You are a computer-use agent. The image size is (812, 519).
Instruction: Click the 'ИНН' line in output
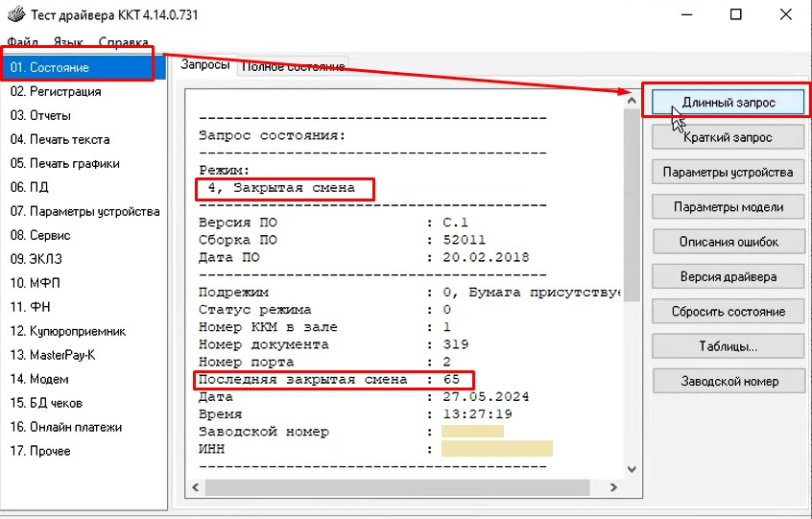375,449
